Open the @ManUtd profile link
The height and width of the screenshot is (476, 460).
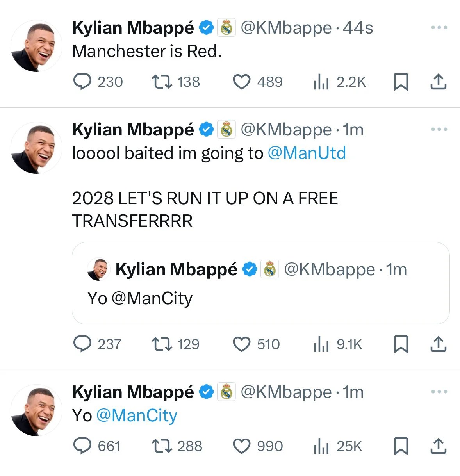click(x=307, y=153)
